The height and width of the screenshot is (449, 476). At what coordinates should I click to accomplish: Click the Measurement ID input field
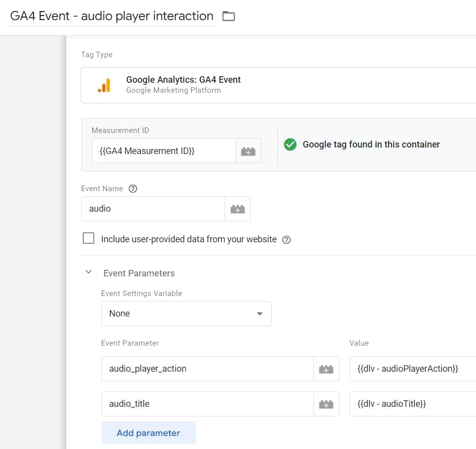[x=164, y=151]
